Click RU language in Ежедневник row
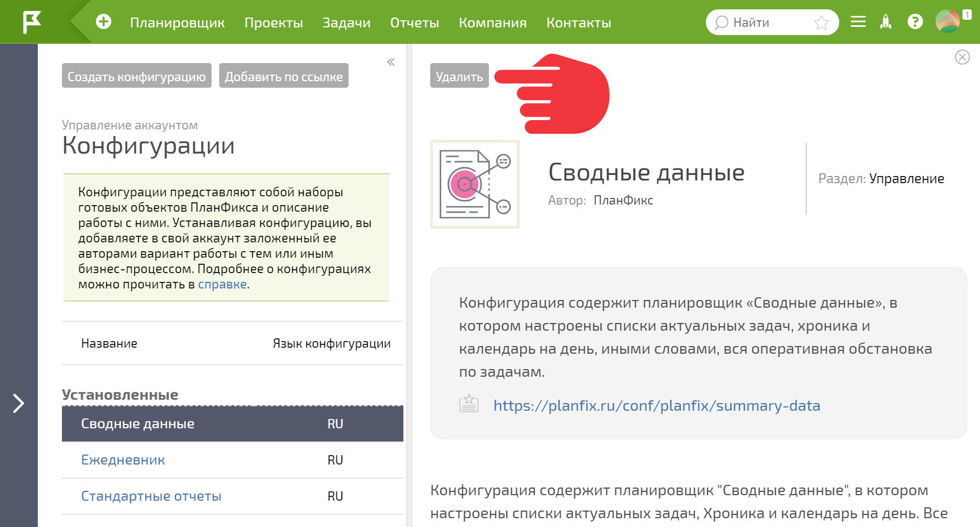This screenshot has width=980, height=527. pyautogui.click(x=335, y=460)
